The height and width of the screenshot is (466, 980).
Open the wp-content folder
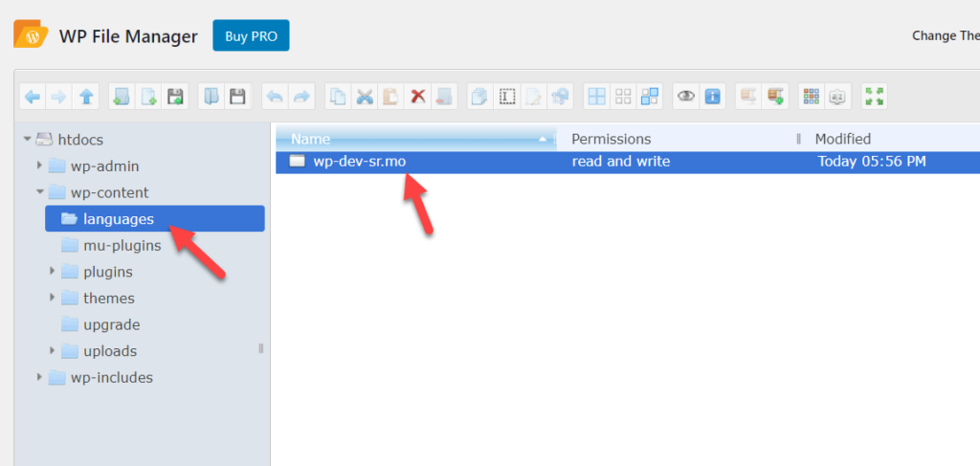[x=109, y=192]
